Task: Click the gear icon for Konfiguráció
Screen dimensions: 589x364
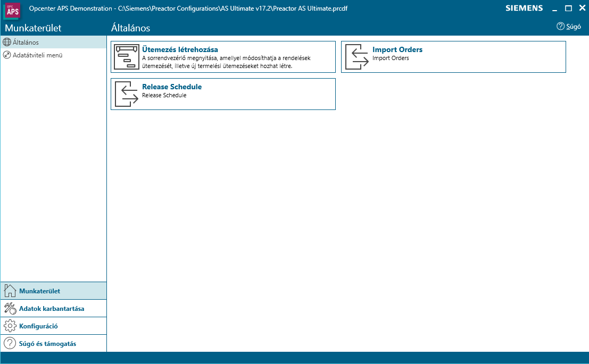Action: (x=10, y=326)
